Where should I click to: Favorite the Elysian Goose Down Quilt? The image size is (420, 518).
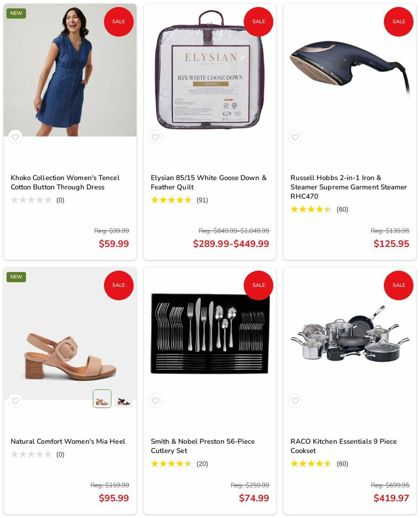coord(155,137)
